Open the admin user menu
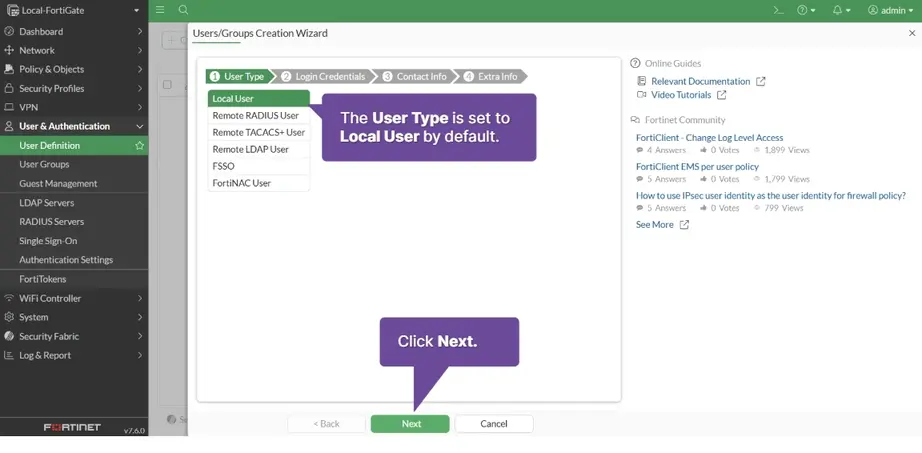The width and height of the screenshot is (922, 453). coord(890,10)
